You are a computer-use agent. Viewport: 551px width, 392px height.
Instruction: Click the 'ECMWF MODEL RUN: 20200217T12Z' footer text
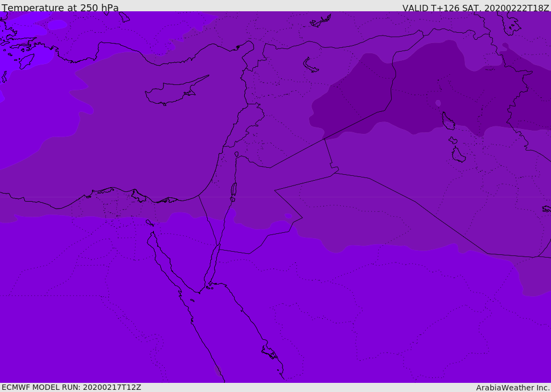coord(72,388)
